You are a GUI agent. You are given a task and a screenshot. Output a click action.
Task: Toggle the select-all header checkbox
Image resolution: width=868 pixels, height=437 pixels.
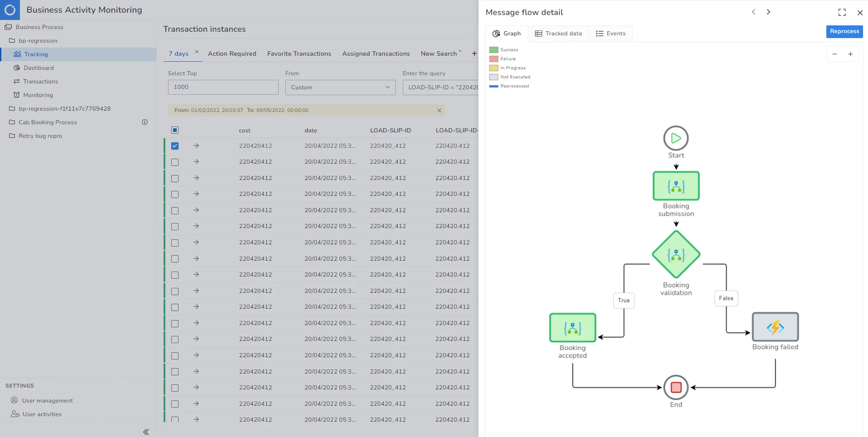[175, 130]
